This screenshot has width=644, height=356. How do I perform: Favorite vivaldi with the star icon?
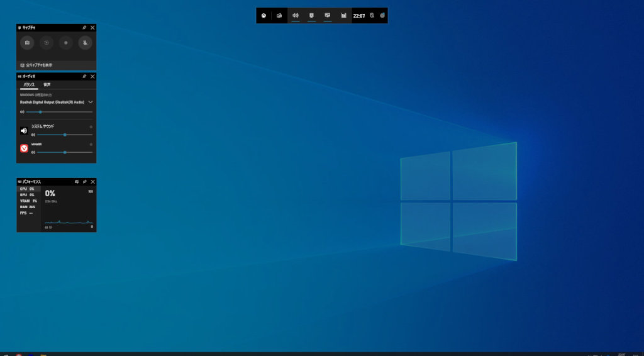coord(91,144)
